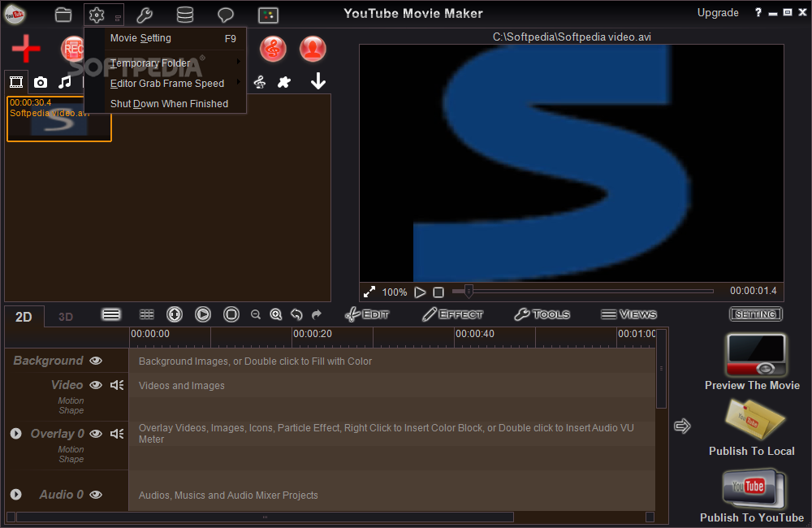Redo the last timeline action
The image size is (812, 528).
point(317,314)
